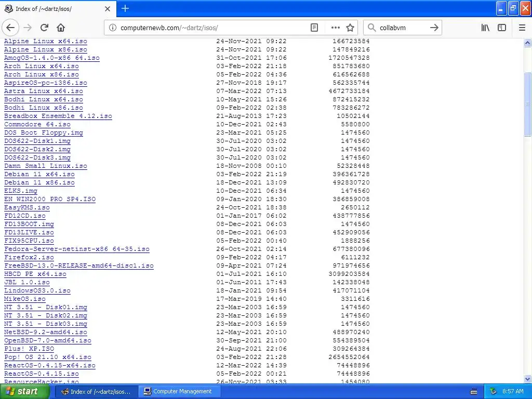Download ELKS.img file
The image size is (532, 399).
21,191
